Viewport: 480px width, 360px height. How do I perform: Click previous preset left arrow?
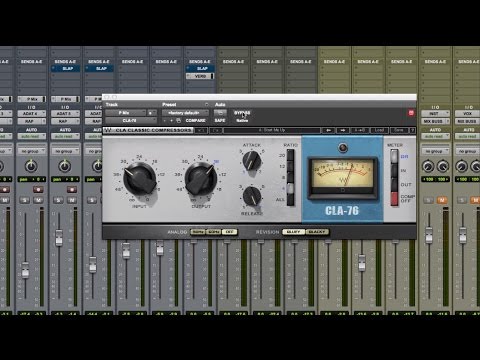[x=328, y=130]
